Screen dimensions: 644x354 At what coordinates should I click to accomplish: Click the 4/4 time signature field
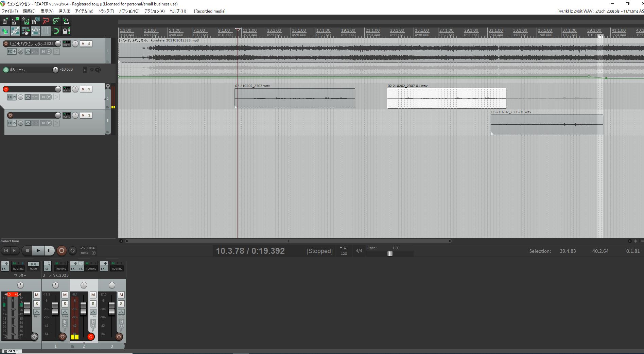coord(359,251)
